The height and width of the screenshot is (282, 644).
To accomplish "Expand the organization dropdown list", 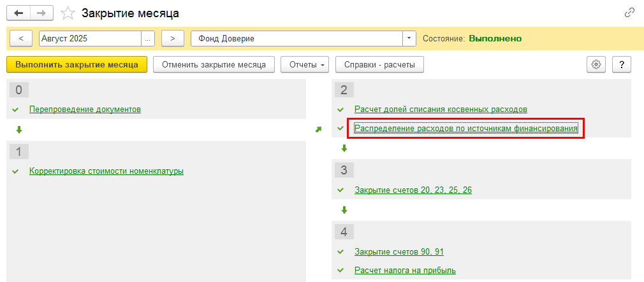I will (x=409, y=39).
